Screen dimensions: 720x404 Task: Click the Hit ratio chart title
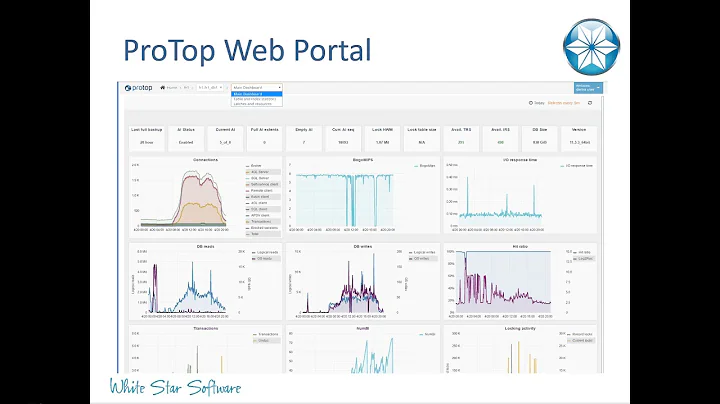click(520, 247)
